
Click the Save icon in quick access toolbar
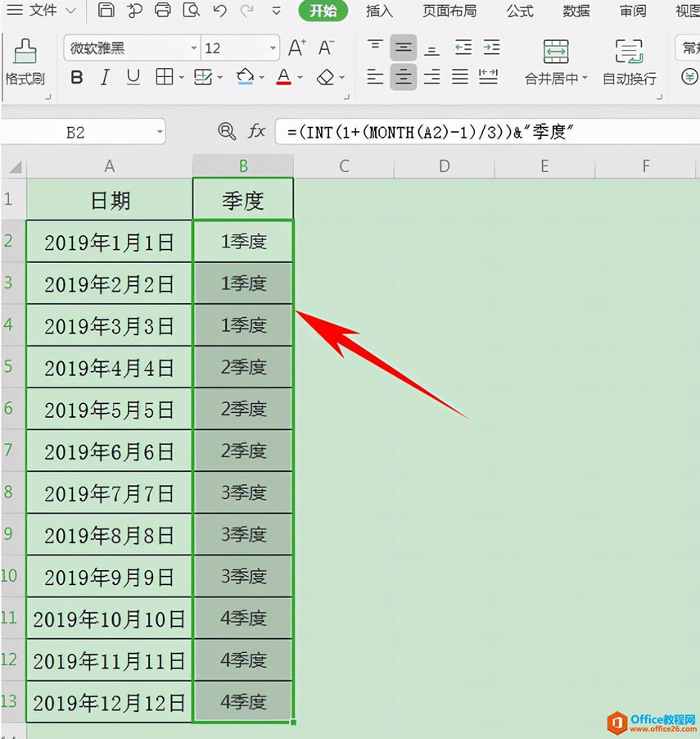coord(106,10)
